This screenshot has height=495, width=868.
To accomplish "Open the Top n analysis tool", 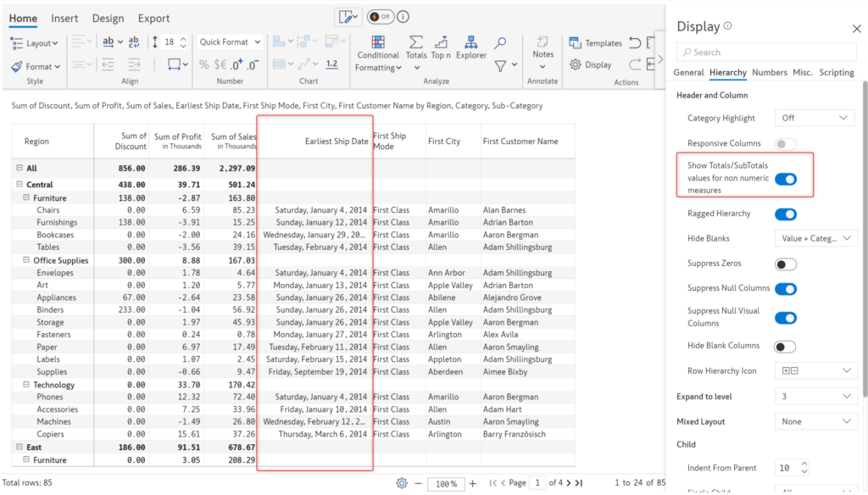I will (440, 44).
